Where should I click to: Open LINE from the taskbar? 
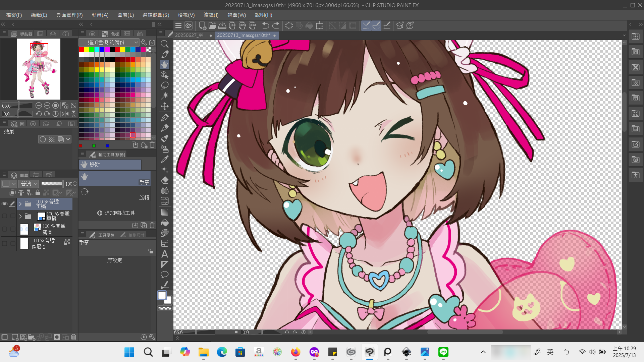click(443, 352)
